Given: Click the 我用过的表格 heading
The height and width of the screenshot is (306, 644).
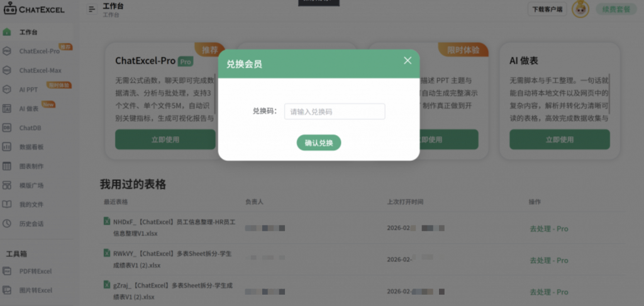Looking at the screenshot, I should coord(133,184).
